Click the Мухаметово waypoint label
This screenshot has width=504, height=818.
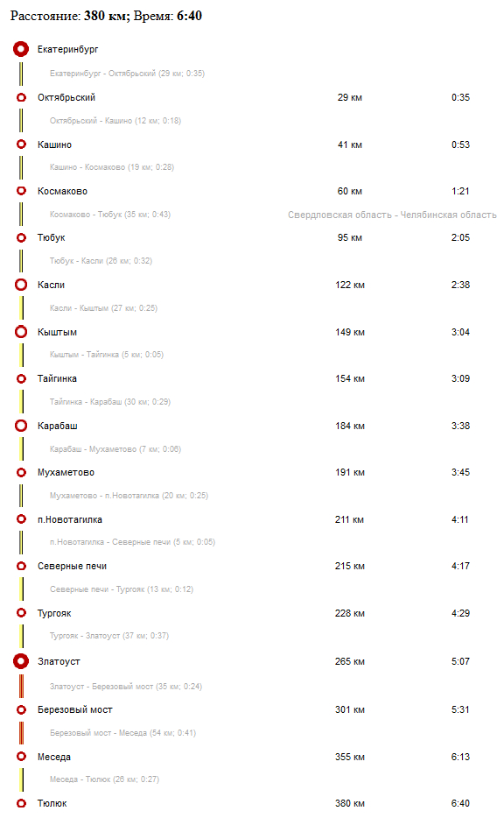[x=66, y=472]
